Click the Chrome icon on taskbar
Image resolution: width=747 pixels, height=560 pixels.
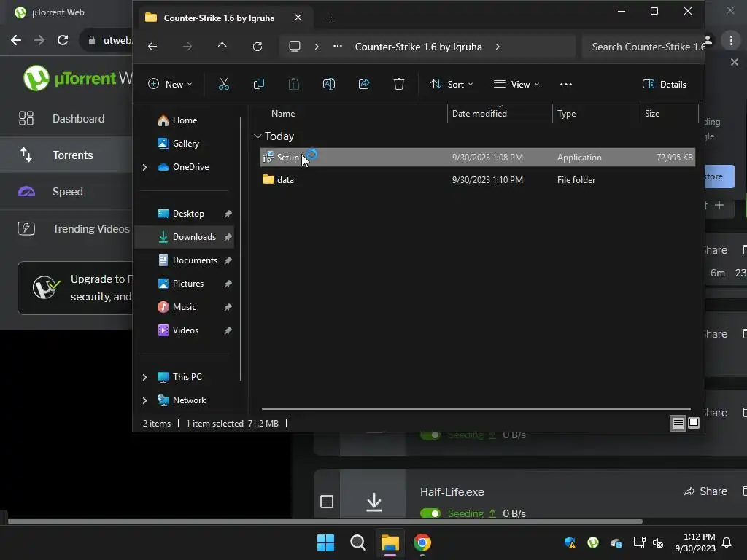coord(422,542)
